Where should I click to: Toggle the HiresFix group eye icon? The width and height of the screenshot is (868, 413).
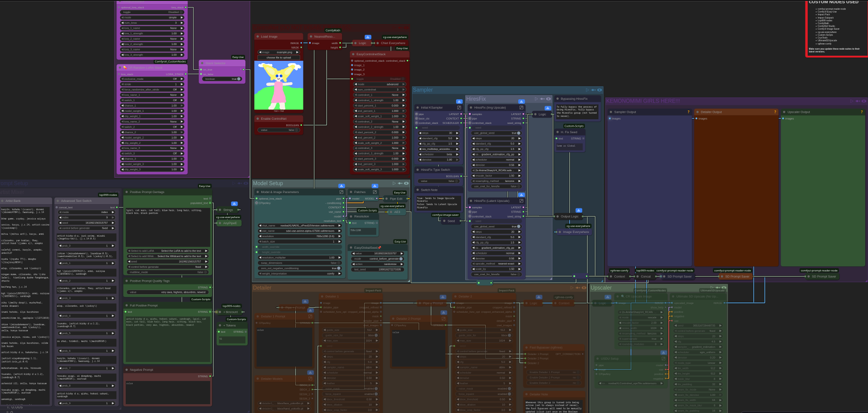548,99
